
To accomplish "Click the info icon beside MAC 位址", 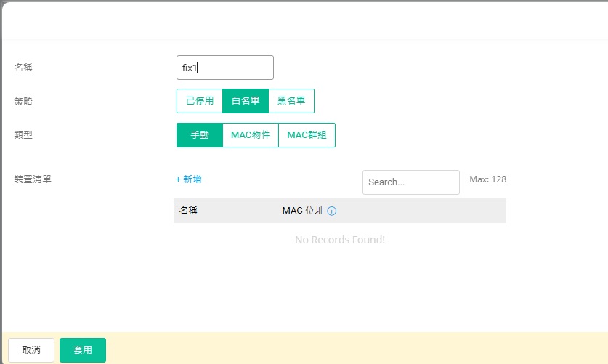I will [332, 211].
